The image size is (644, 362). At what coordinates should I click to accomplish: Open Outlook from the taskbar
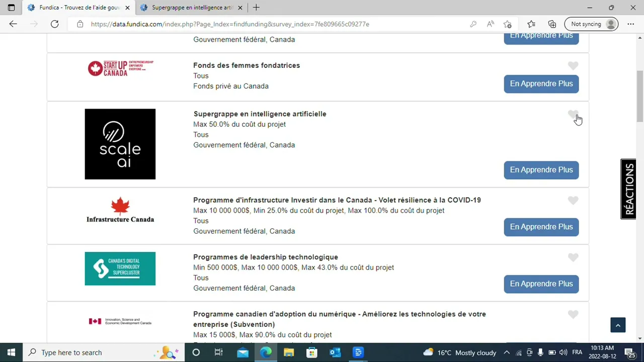pos(335,352)
